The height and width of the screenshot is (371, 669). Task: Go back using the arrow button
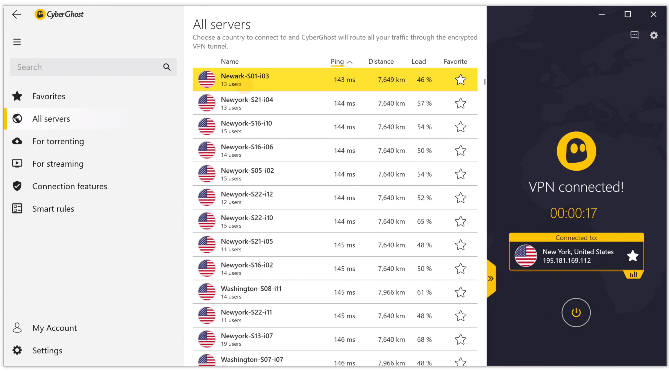click(x=17, y=14)
